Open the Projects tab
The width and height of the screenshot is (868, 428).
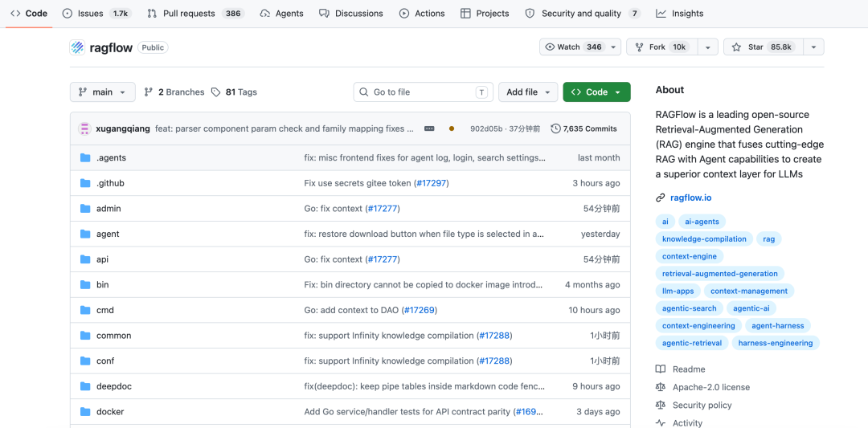tap(485, 14)
